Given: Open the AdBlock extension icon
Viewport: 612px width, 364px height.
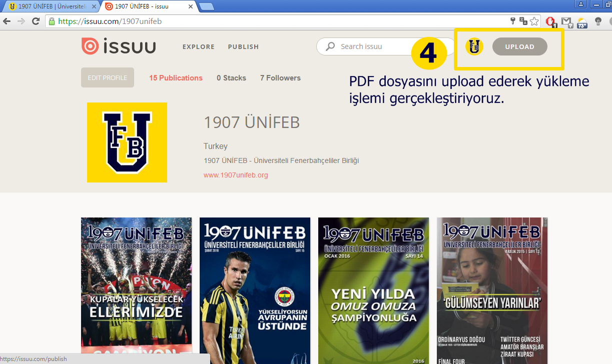Looking at the screenshot, I should click(550, 21).
